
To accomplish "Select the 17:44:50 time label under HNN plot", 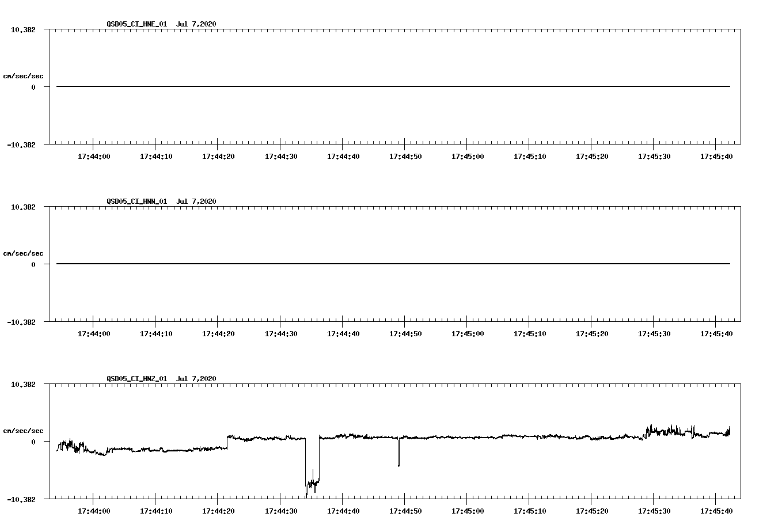I will pos(405,334).
